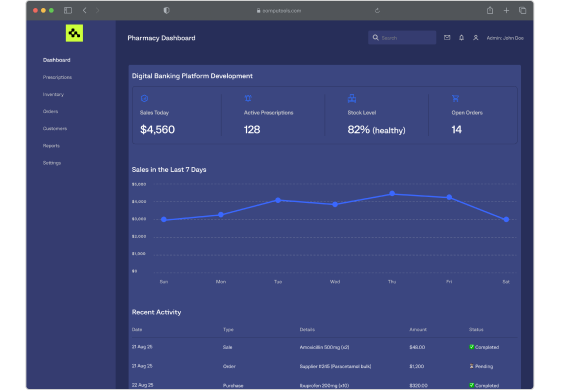Go to Reports in the sidebar
The image size is (561, 390).
point(51,146)
